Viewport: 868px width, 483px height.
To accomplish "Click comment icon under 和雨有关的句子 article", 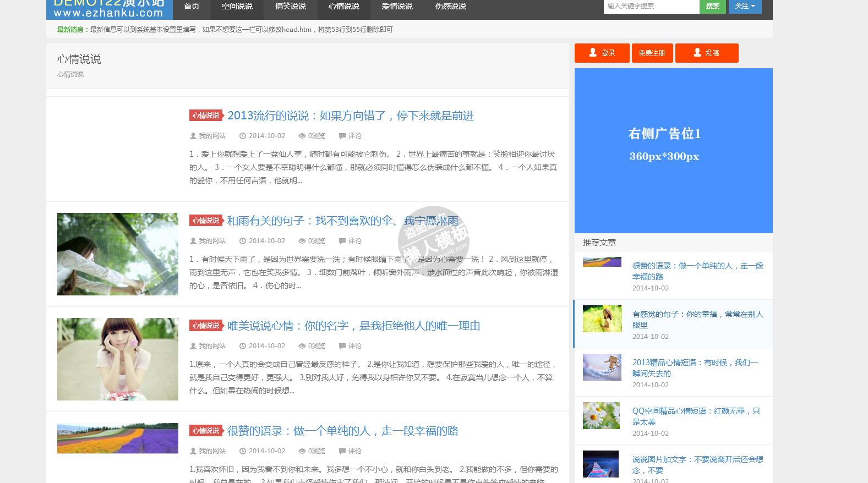I will click(342, 241).
